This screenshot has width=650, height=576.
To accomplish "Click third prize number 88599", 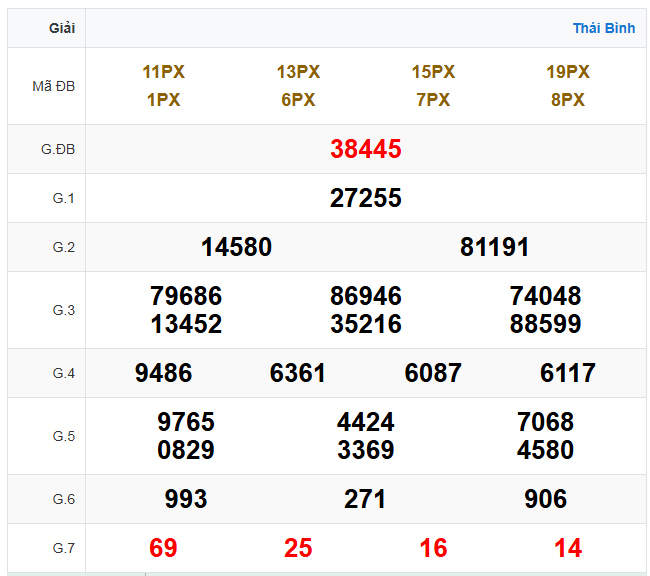I will (545, 324).
